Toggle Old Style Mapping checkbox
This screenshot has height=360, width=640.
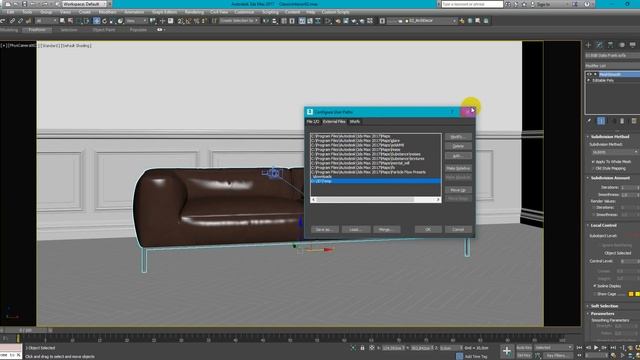[593, 168]
